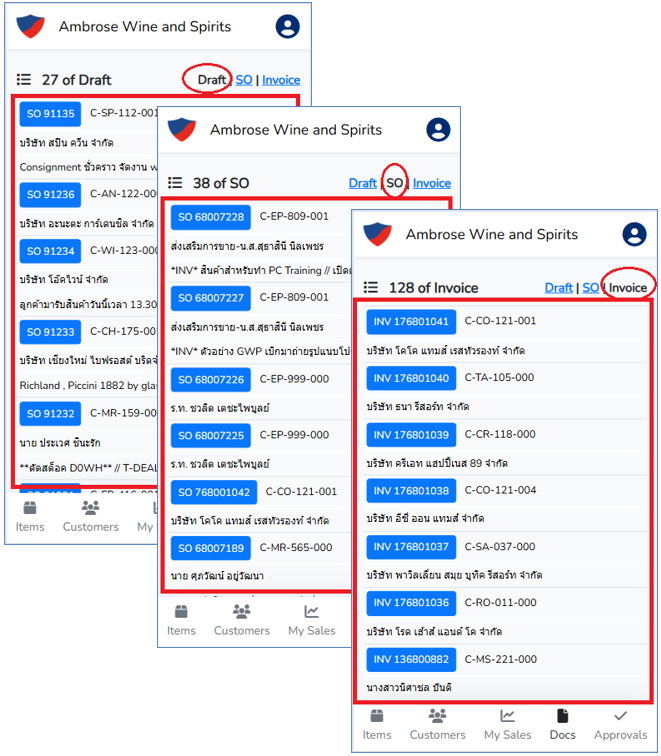Open the Items box icon in Invoice screen
Screen dimensions: 661x756
coord(377,716)
